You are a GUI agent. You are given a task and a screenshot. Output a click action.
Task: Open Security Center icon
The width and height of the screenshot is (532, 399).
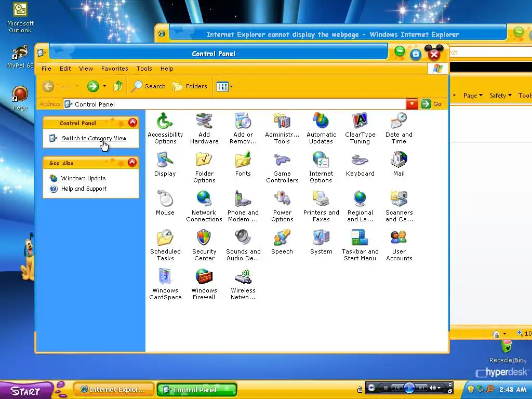[204, 245]
